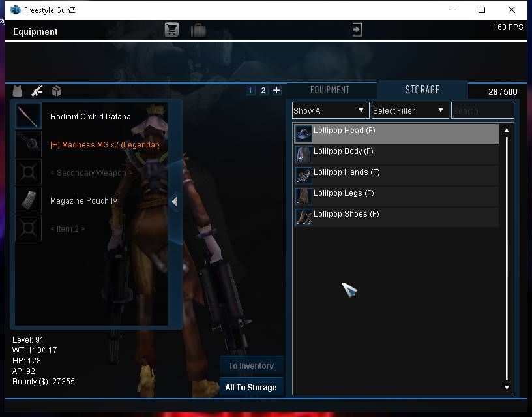The height and width of the screenshot is (417, 532).
Task: Click the exit door icon
Action: [x=357, y=29]
